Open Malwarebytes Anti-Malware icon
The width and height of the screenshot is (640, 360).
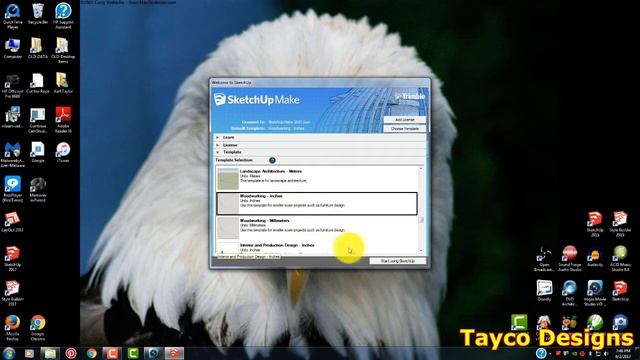click(13, 155)
